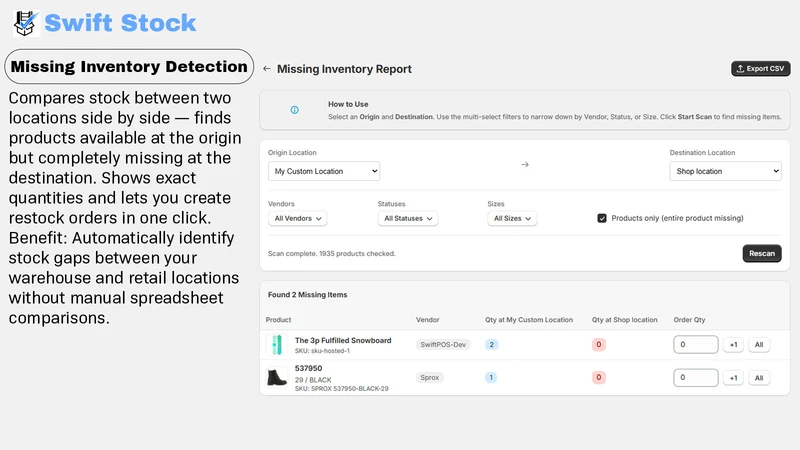
Task: Open the Origin Location dropdown
Action: pyautogui.click(x=324, y=171)
